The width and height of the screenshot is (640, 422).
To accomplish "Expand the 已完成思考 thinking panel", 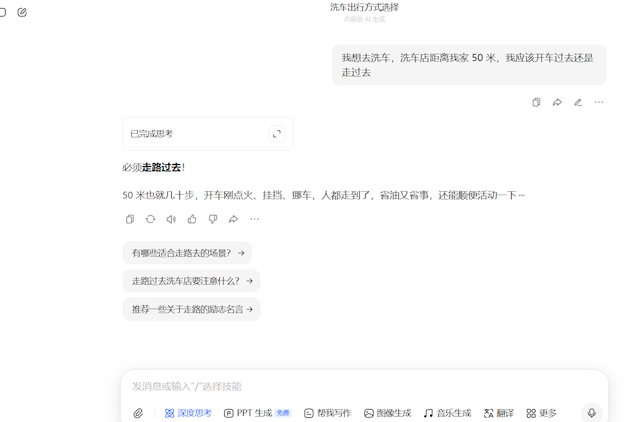I will (277, 134).
